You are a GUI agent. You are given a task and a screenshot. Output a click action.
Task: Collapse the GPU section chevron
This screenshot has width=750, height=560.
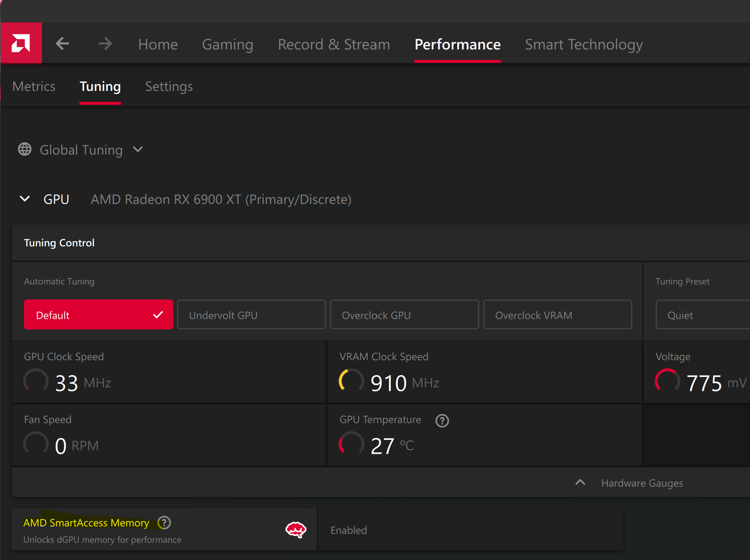coord(25,199)
